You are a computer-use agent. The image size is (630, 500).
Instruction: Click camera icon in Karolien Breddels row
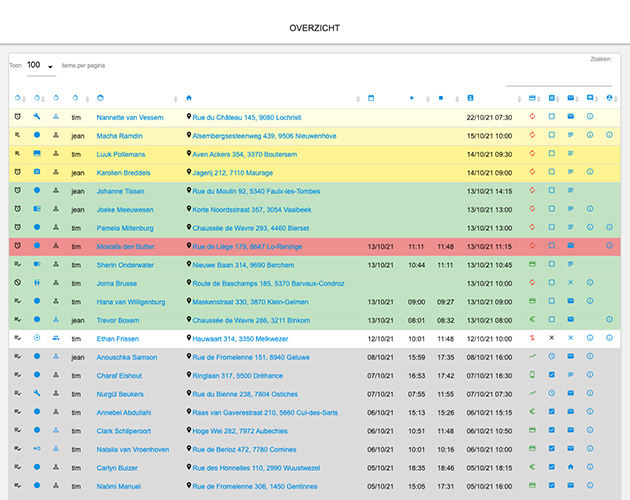(37, 172)
